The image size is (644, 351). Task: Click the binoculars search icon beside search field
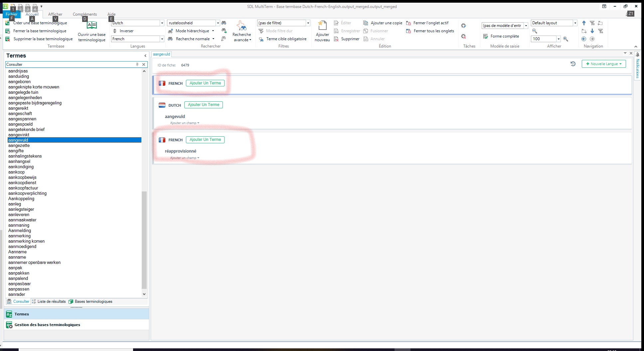(x=224, y=23)
